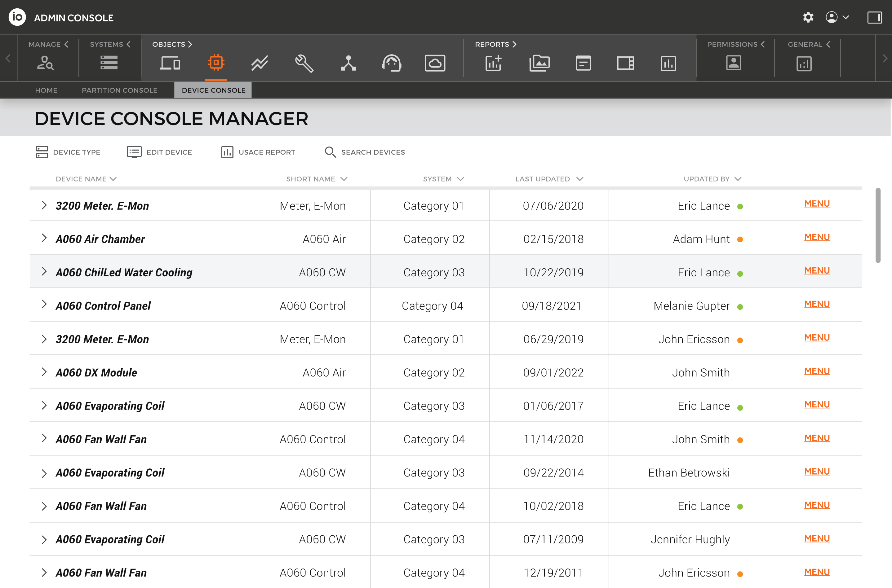Expand the PERMISSIONS section
Image resolution: width=892 pixels, height=588 pixels.
tap(736, 44)
